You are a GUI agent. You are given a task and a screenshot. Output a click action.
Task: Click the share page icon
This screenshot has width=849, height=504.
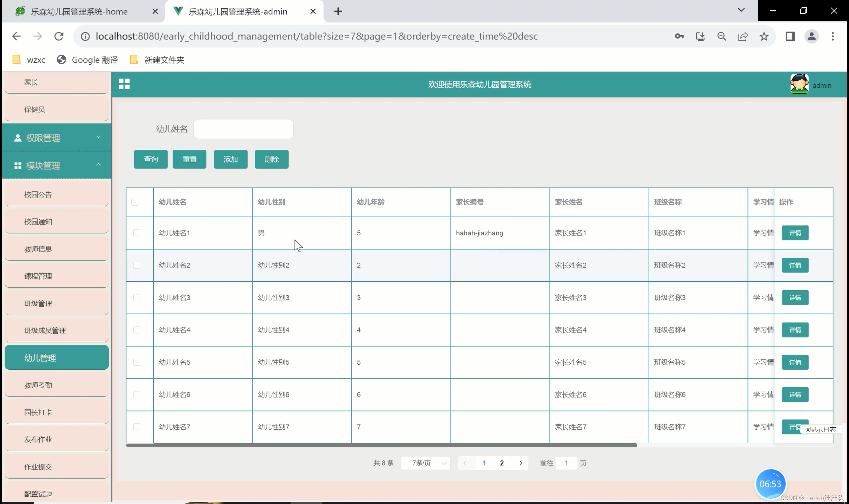[743, 36]
